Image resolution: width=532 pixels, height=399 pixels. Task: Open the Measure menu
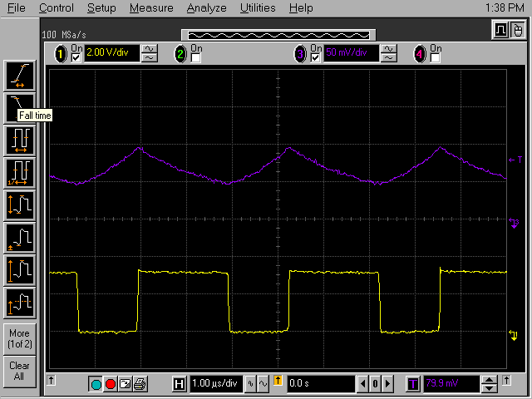point(151,8)
